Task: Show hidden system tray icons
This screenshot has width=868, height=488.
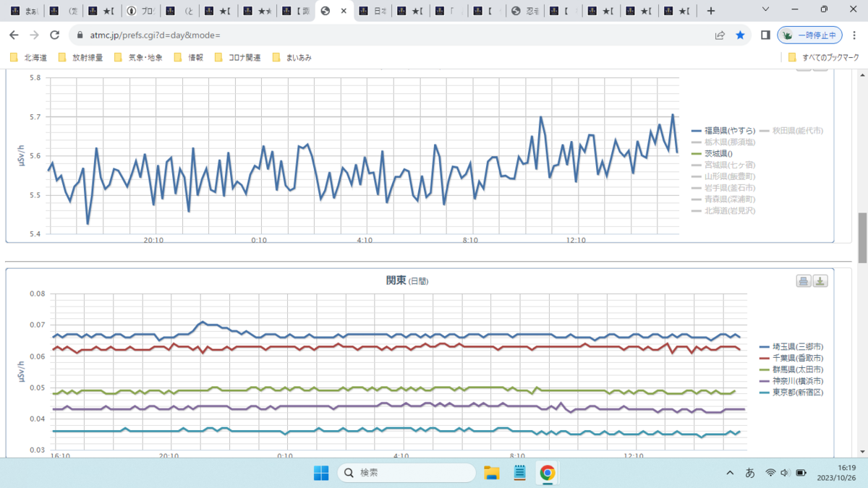Action: point(730,473)
